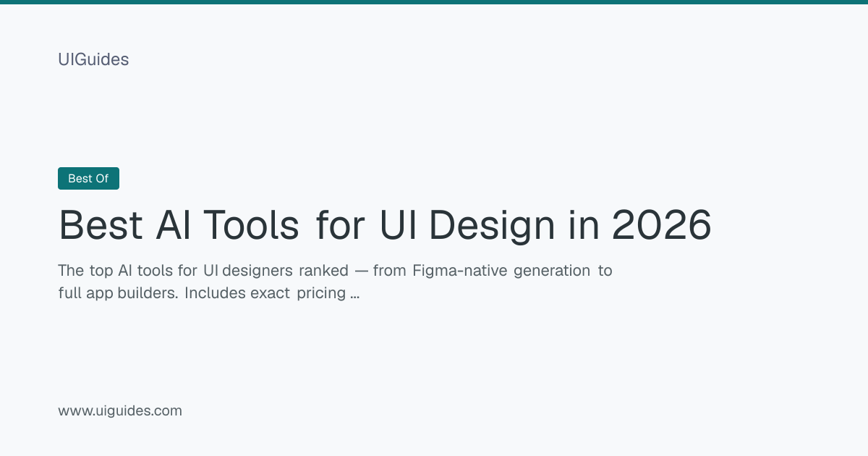The image size is (868, 456).
Task: Click the UIGuides site name
Action: coord(93,59)
